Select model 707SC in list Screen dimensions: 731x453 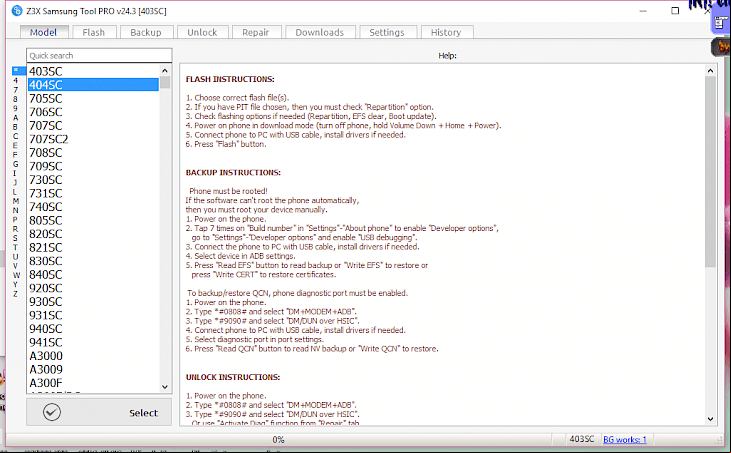(x=93, y=125)
